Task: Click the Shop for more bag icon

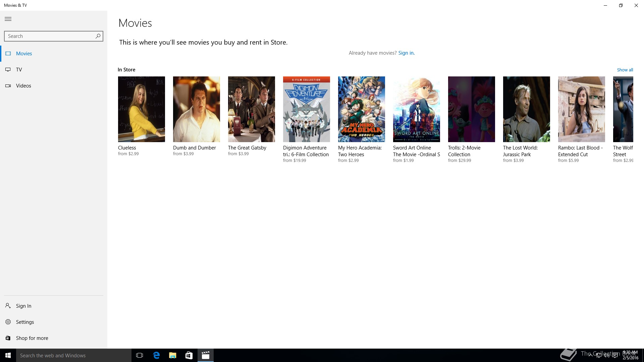Action: click(x=8, y=338)
